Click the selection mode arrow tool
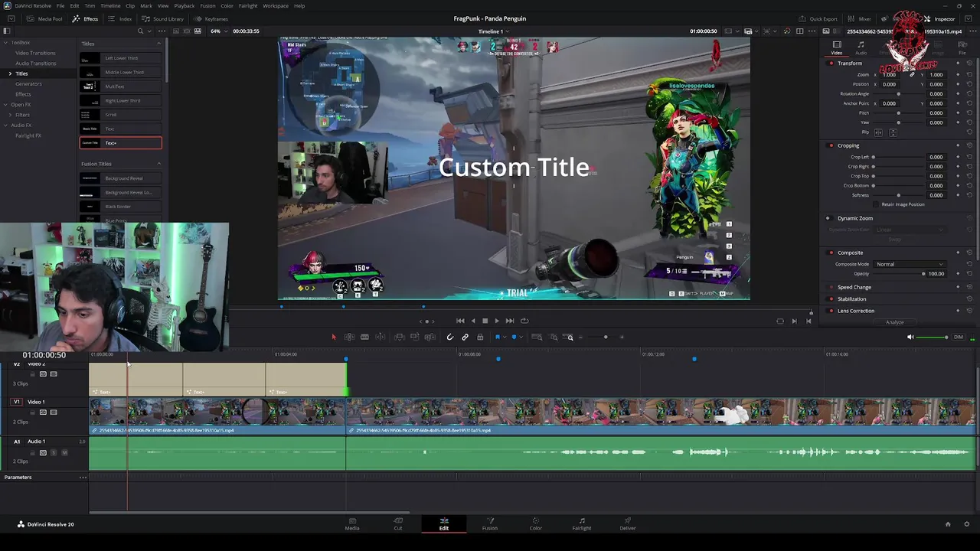The image size is (980, 551). click(x=333, y=337)
